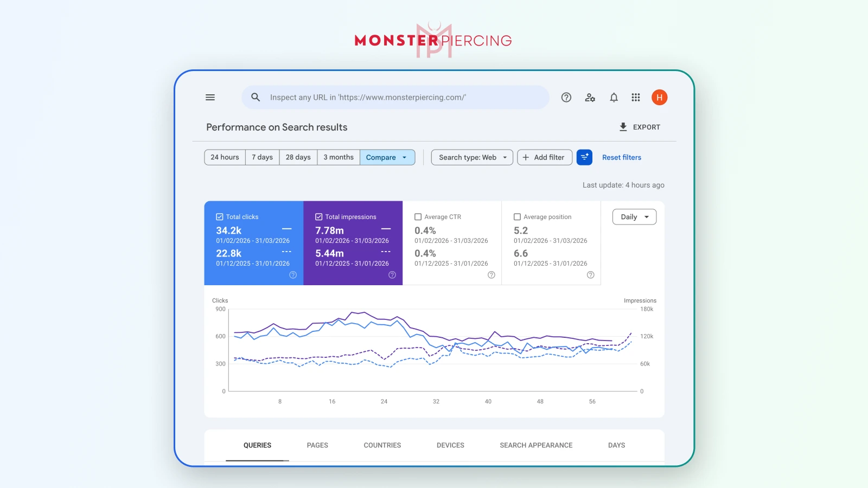Viewport: 868px width, 488px height.
Task: Click the Reset filters link
Action: pos(622,157)
